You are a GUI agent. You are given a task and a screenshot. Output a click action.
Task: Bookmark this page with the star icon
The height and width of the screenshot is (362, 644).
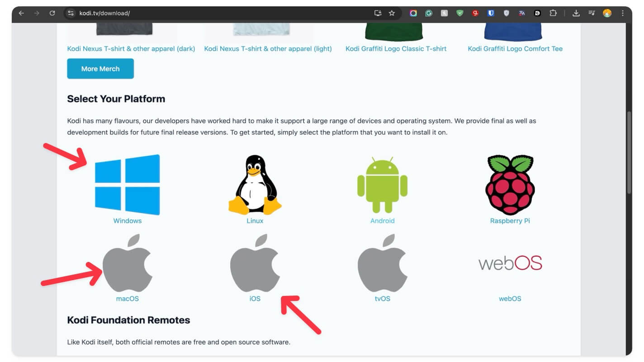click(x=392, y=13)
